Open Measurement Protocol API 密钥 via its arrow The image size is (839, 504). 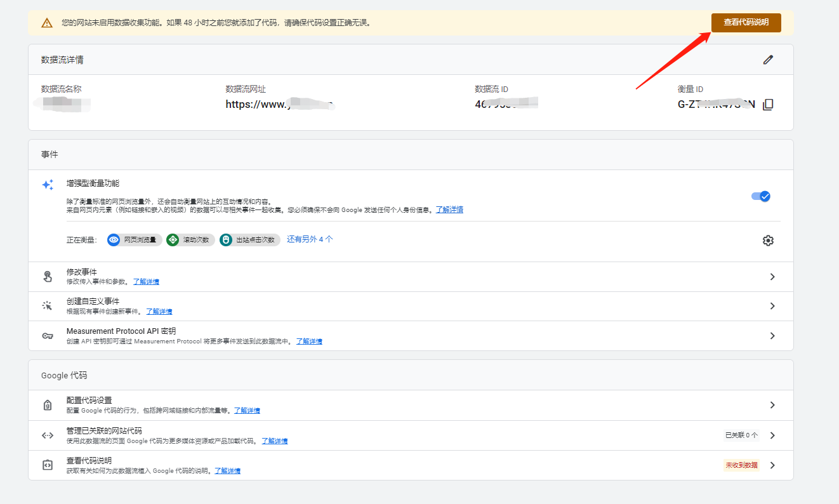[772, 336]
